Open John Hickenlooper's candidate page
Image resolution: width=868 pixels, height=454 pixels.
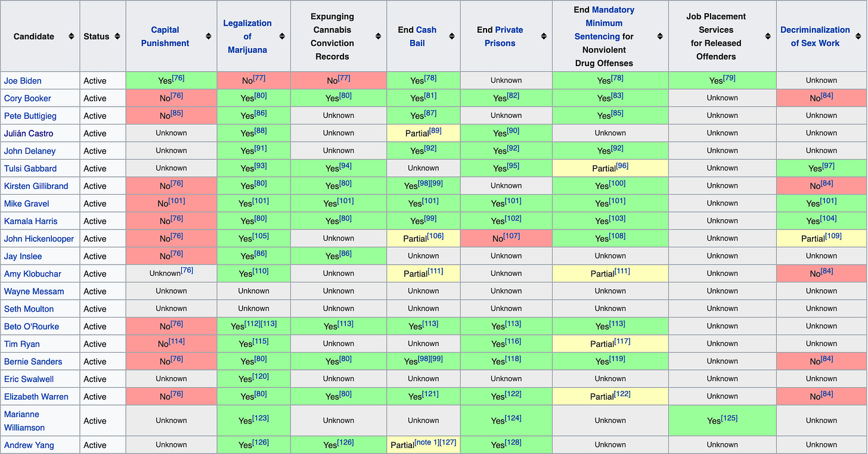click(39, 239)
